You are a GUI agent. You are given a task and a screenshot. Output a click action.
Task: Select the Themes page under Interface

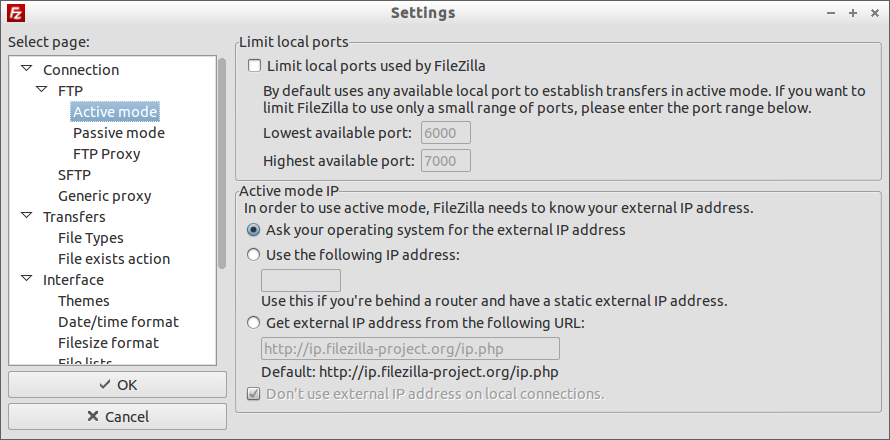pyautogui.click(x=83, y=301)
